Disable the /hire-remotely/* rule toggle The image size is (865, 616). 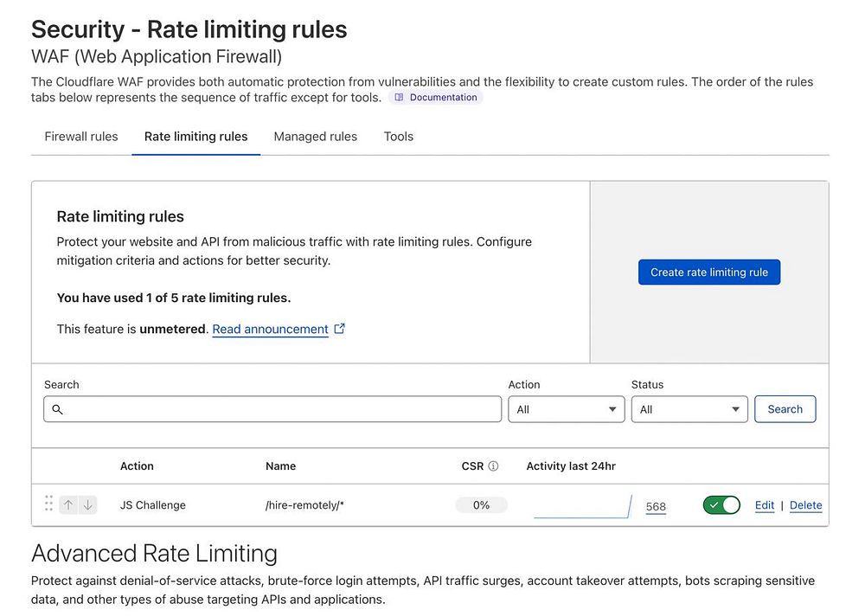pyautogui.click(x=721, y=505)
